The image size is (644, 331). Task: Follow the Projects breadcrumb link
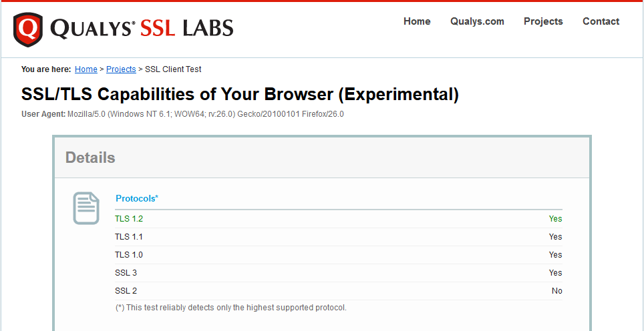pyautogui.click(x=121, y=69)
